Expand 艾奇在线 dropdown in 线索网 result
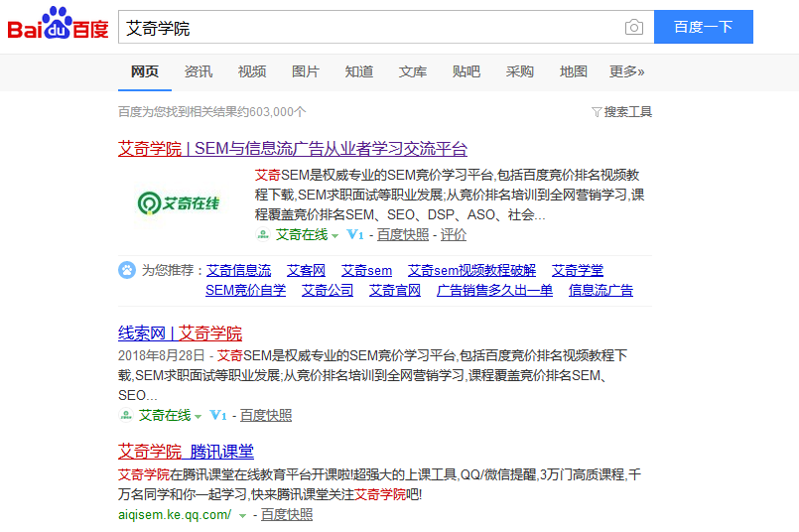Screen dimensions: 799x532 click(198, 416)
